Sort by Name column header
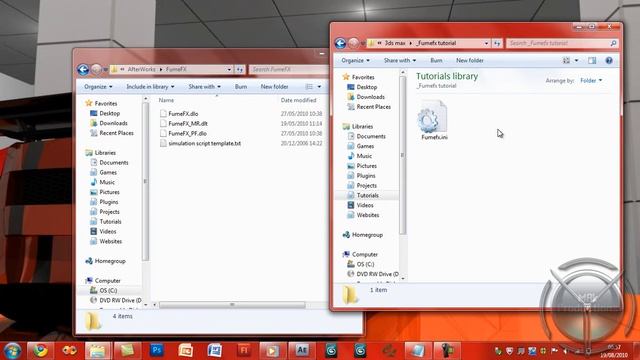 [166, 100]
